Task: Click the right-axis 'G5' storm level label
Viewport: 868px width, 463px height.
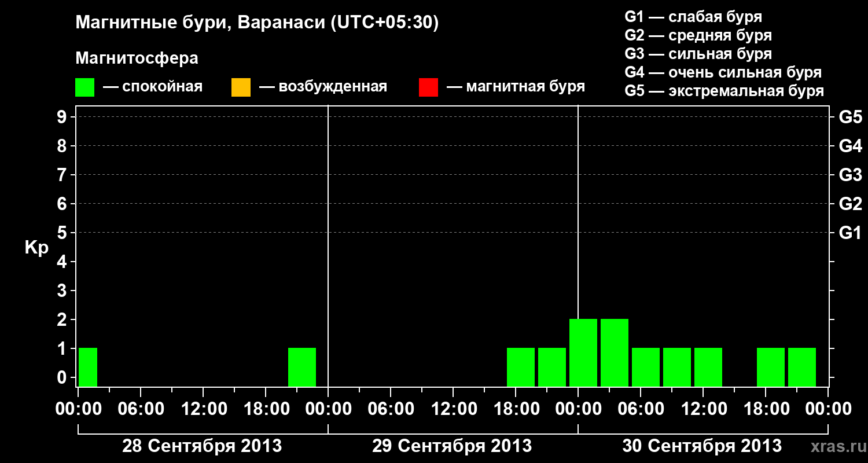Action: coord(851,117)
